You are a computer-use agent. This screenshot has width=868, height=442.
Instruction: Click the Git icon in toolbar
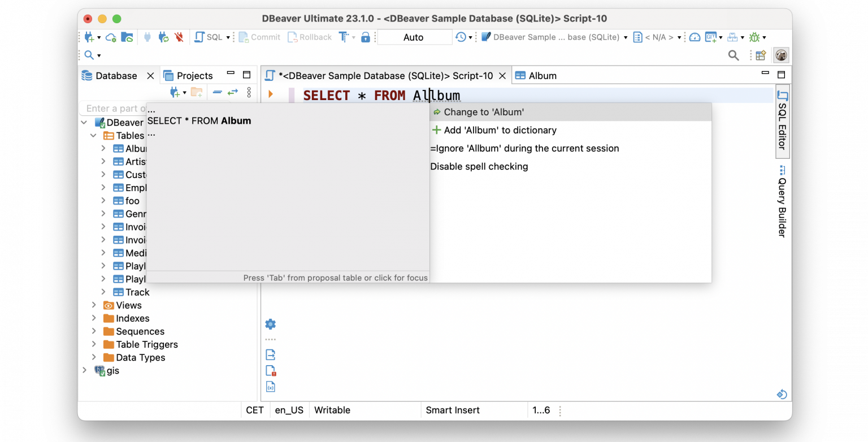pyautogui.click(x=710, y=37)
